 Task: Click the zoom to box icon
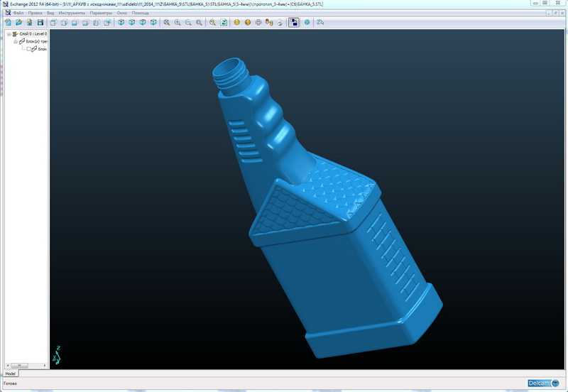(200, 23)
